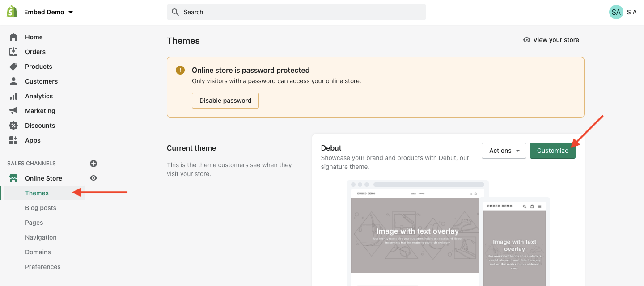Click the password warning exclamation icon
This screenshot has height=286, width=644.
pos(180,70)
